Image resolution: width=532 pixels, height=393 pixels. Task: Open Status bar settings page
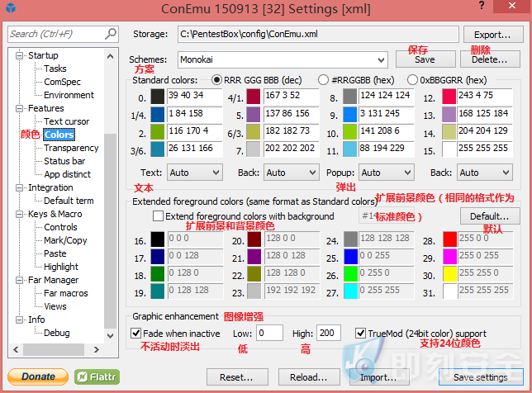pyautogui.click(x=64, y=161)
